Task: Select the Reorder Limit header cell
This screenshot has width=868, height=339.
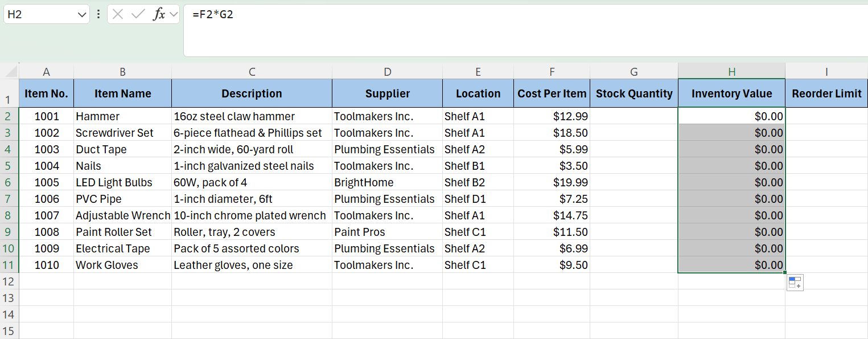Action: pyautogui.click(x=826, y=93)
